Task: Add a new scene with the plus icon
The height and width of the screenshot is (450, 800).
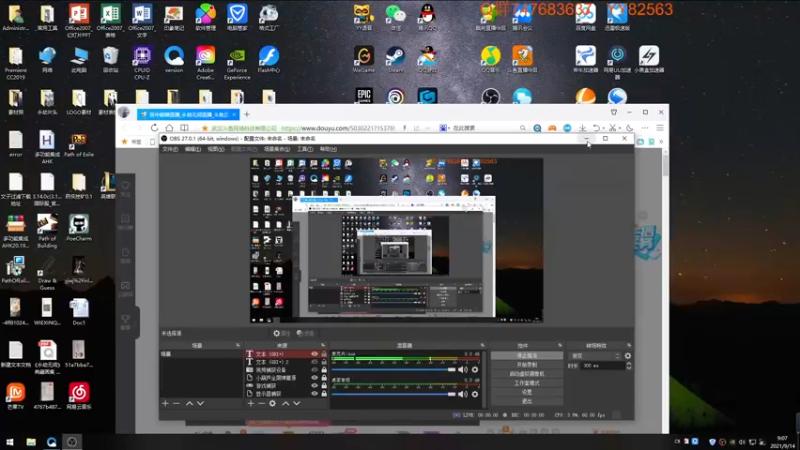Action: click(x=165, y=404)
